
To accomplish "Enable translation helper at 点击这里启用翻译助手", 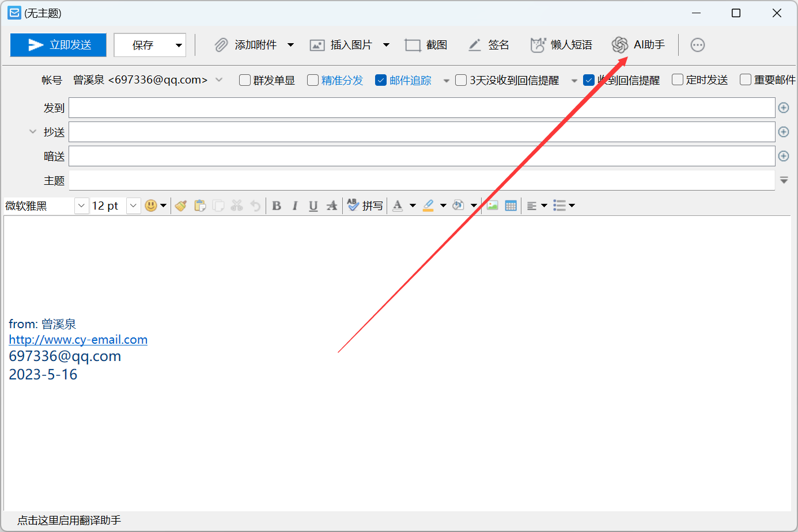I will tap(69, 520).
